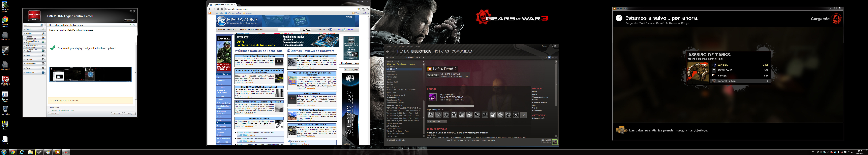Click the Chrome bookmark star icon
This screenshot has height=155, width=868.
point(359,9)
